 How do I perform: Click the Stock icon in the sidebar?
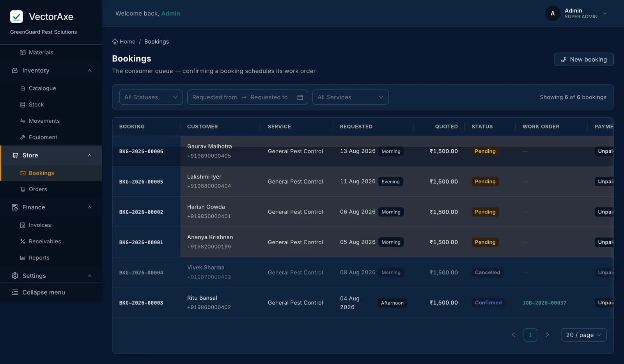tap(23, 105)
